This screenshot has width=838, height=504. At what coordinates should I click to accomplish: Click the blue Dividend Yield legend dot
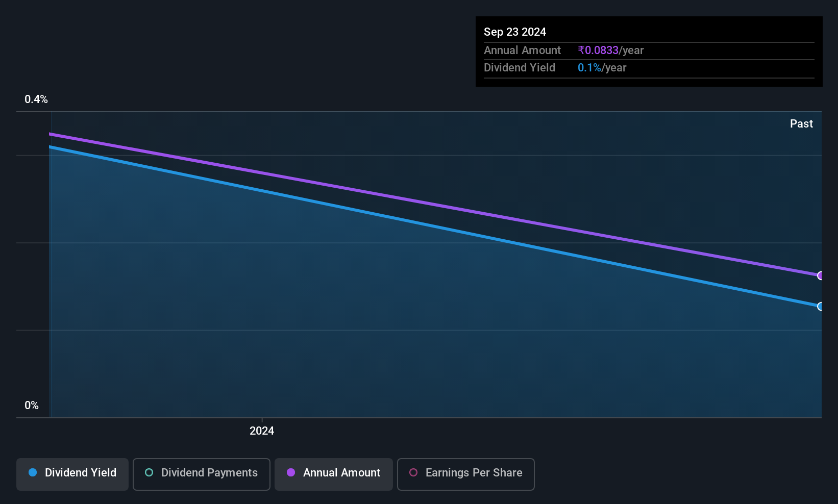(33, 472)
